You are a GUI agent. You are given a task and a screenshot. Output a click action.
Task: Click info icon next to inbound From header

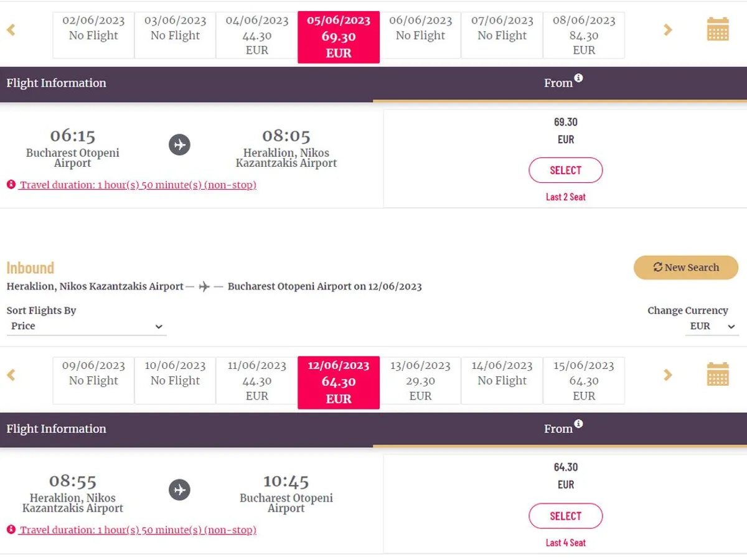click(x=578, y=424)
